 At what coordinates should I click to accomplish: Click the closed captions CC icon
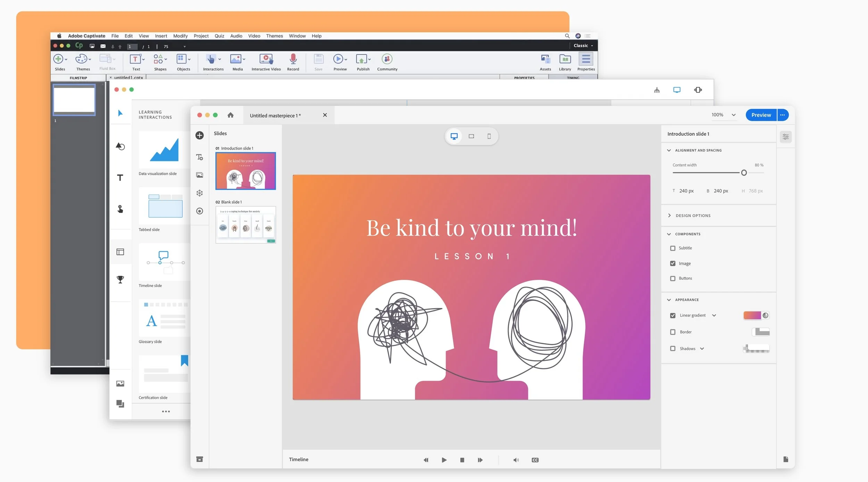(x=535, y=460)
